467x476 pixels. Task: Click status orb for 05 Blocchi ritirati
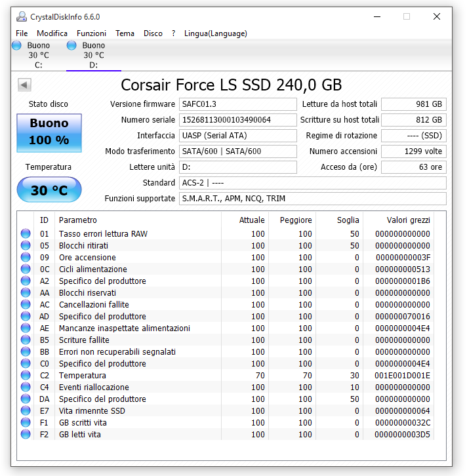point(26,245)
